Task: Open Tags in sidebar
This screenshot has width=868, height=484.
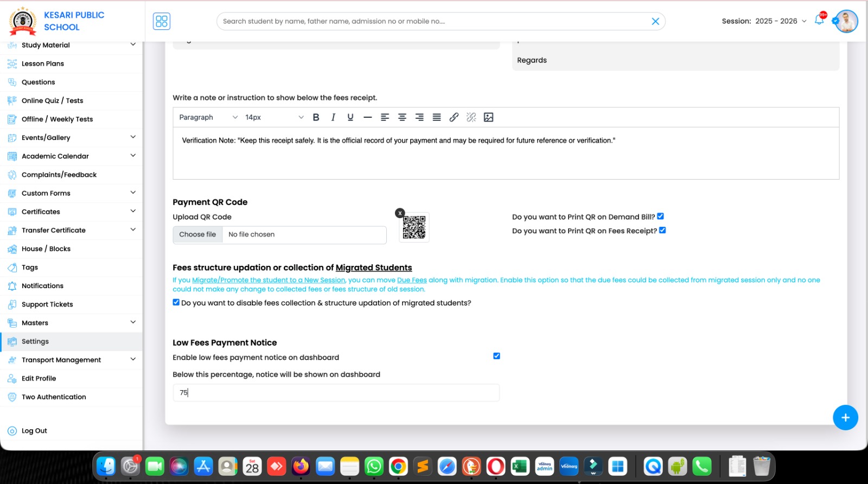Action: point(72,267)
